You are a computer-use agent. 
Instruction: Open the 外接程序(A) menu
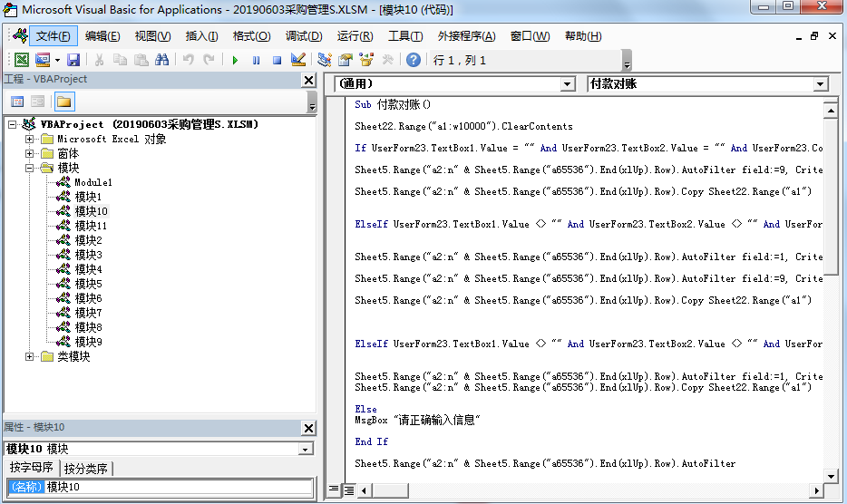click(466, 36)
